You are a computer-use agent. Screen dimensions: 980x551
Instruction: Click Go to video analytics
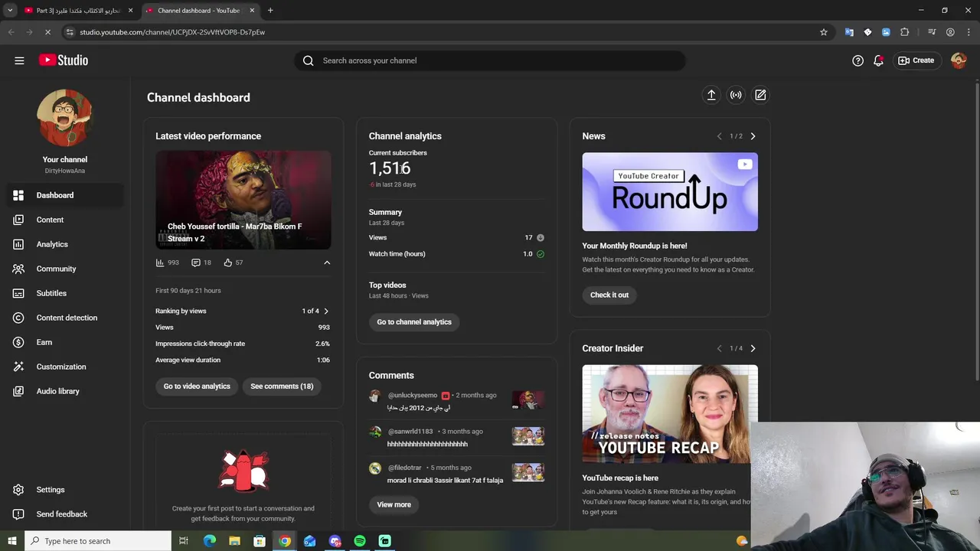coord(197,386)
